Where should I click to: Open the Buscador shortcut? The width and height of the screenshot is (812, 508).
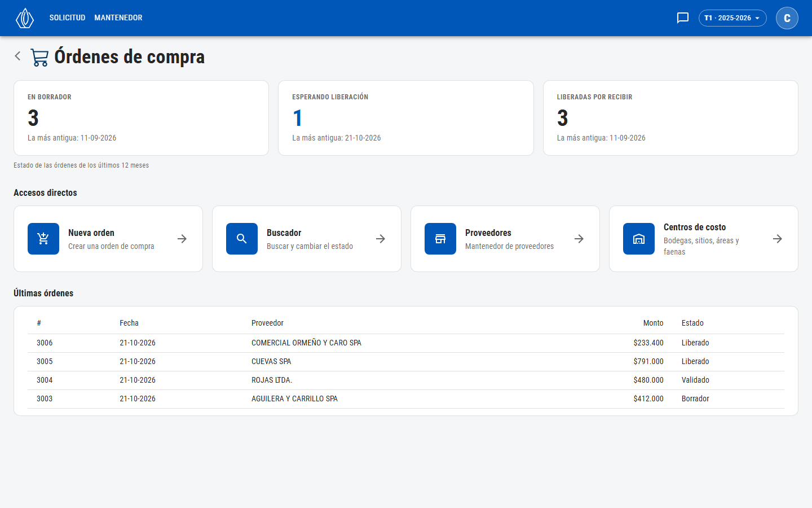pyautogui.click(x=307, y=239)
